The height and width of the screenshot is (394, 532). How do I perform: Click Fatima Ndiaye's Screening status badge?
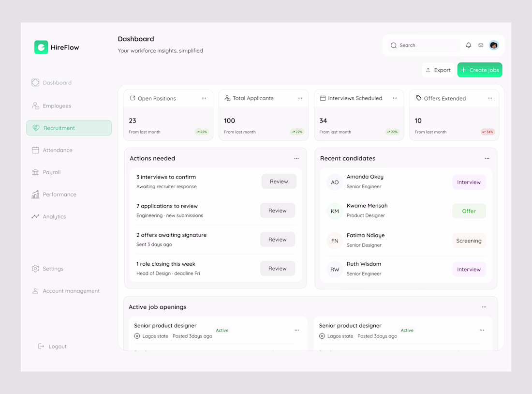(x=469, y=241)
